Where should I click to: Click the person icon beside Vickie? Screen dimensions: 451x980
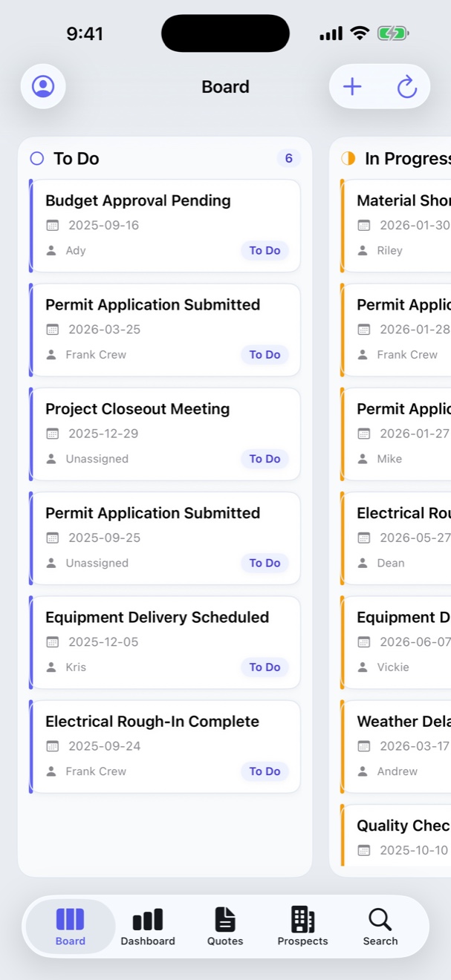(x=363, y=667)
